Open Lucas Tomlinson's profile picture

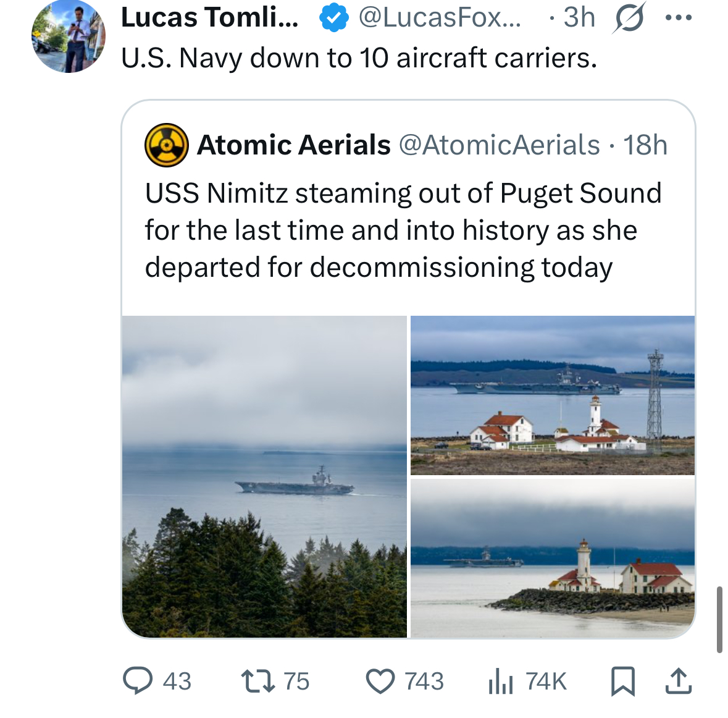tap(69, 36)
